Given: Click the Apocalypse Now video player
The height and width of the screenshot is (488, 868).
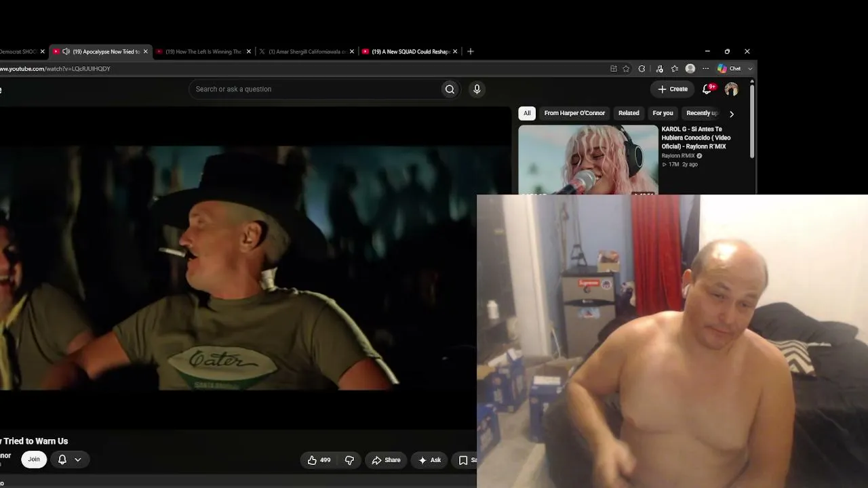Looking at the screenshot, I should pyautogui.click(x=255, y=268).
